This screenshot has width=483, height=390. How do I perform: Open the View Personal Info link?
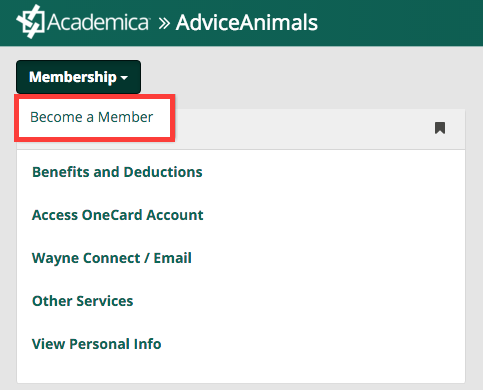pyautogui.click(x=96, y=344)
